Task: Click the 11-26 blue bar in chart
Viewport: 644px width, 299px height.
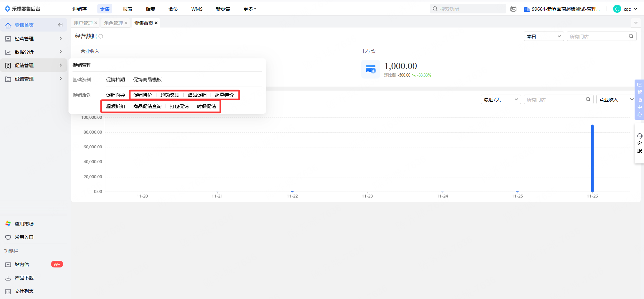Action: (x=592, y=158)
